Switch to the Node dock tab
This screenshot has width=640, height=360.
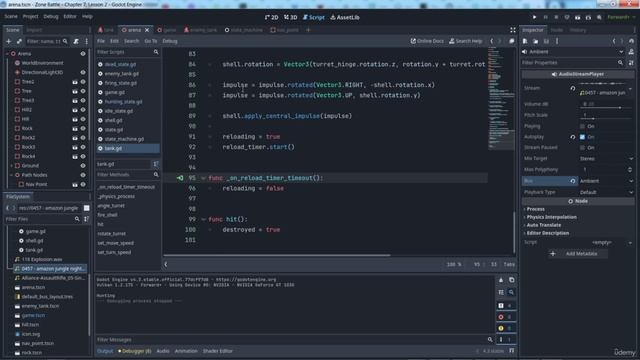(x=556, y=30)
